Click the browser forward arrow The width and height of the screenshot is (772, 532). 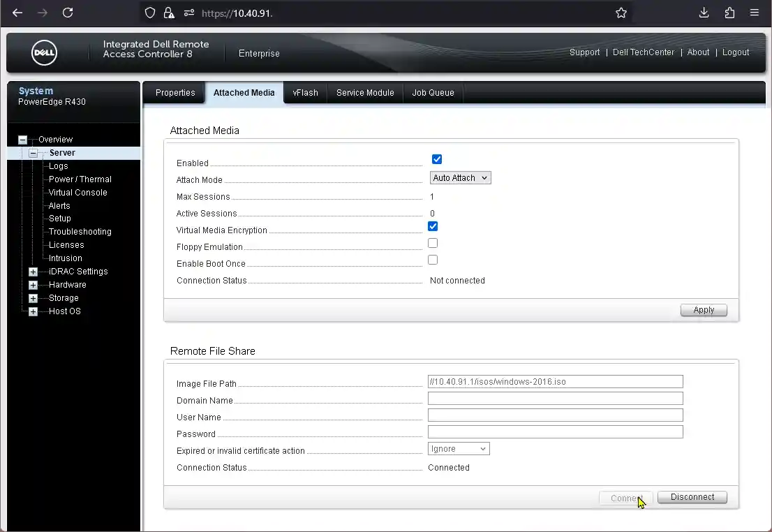43,13
